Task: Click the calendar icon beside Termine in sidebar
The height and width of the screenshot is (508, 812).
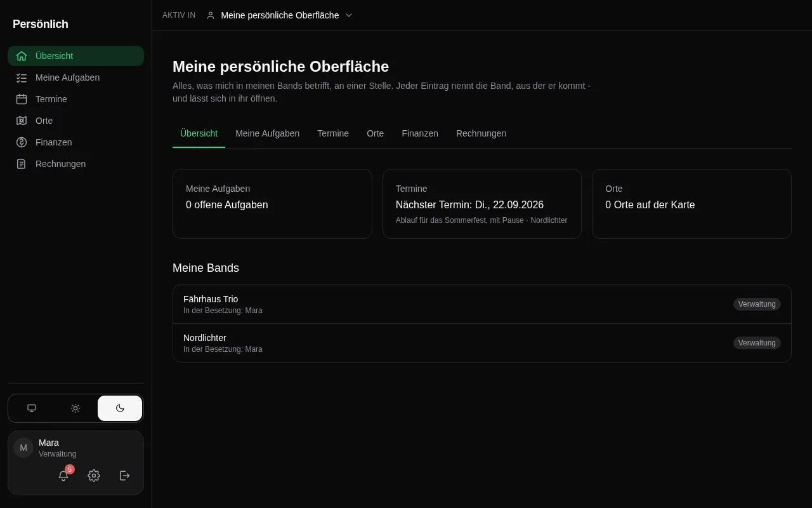Action: point(22,99)
